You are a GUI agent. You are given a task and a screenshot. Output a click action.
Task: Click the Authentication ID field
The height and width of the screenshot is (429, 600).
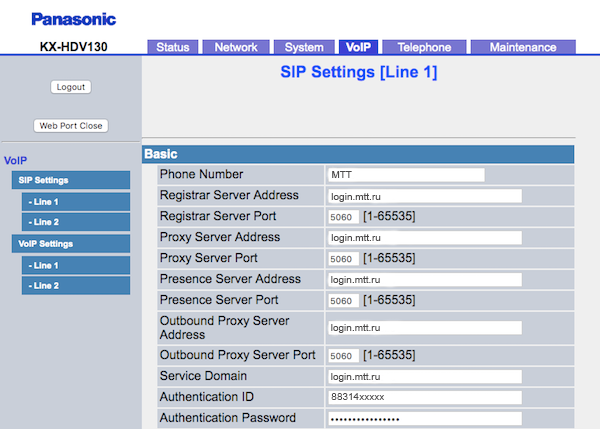424,397
